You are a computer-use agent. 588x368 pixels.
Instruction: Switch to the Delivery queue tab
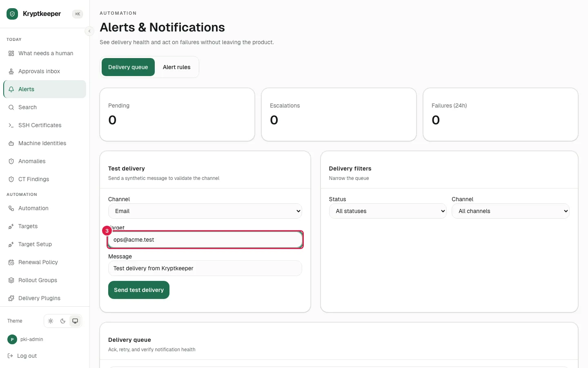pos(128,67)
